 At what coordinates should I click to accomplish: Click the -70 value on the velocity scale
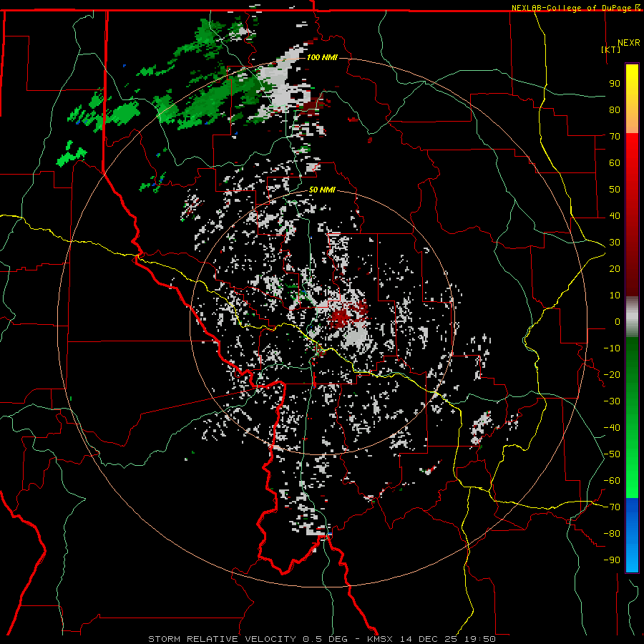tap(612, 507)
